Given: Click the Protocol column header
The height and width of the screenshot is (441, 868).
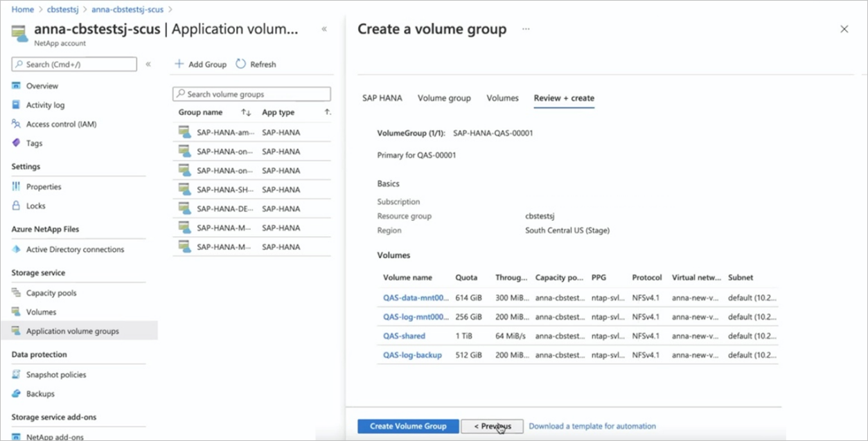Looking at the screenshot, I should [x=647, y=278].
